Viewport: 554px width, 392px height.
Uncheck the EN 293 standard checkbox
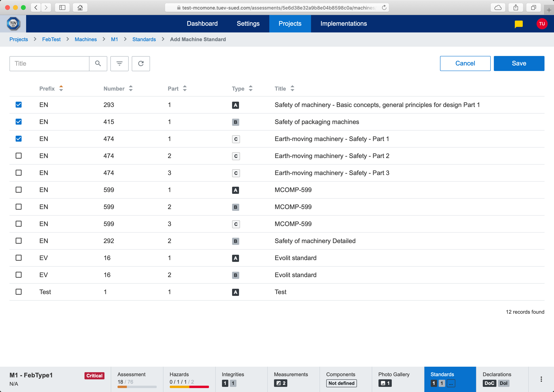pos(19,105)
